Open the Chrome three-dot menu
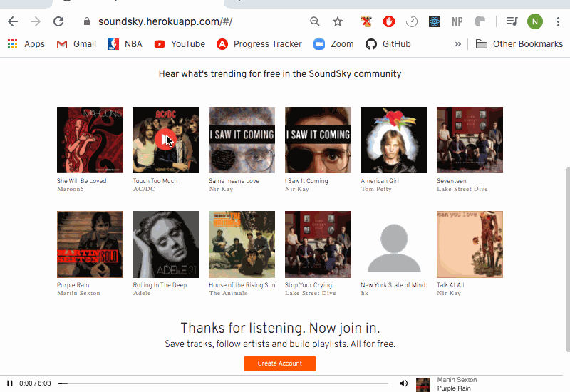The width and height of the screenshot is (570, 392). 558,21
